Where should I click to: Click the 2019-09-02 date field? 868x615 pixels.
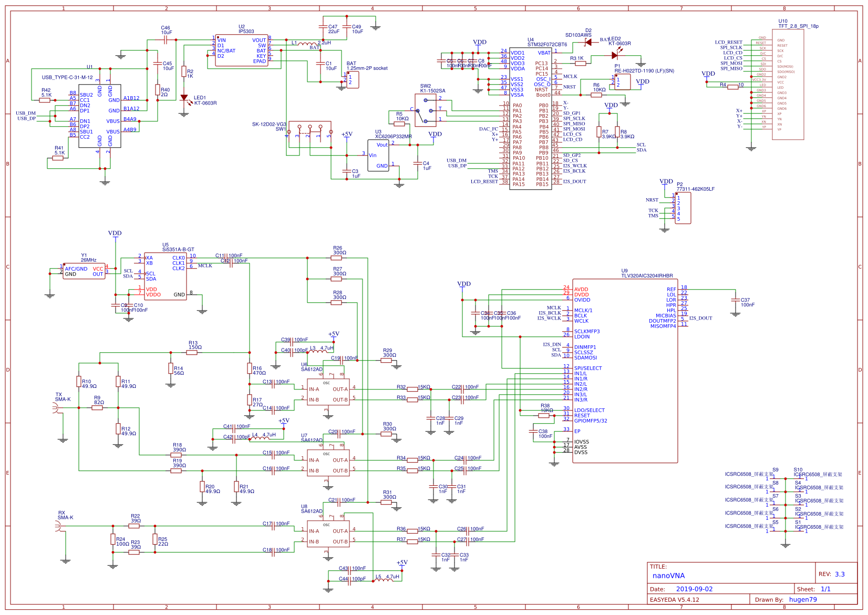[694, 589]
